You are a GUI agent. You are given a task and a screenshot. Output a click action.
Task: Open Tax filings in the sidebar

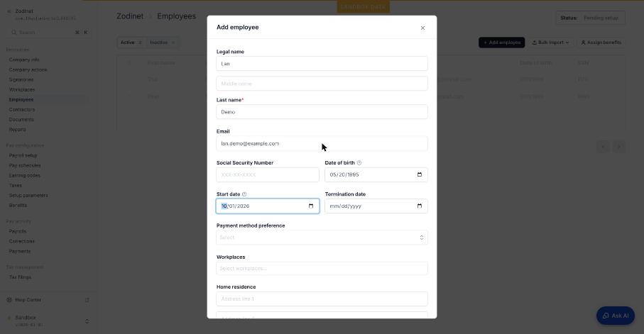tap(20, 277)
